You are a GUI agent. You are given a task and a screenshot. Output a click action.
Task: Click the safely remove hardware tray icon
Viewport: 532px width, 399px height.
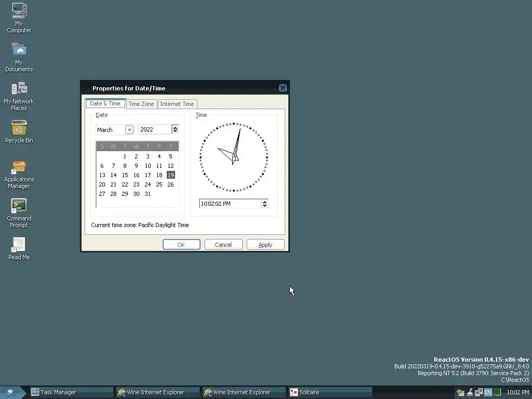pos(460,393)
